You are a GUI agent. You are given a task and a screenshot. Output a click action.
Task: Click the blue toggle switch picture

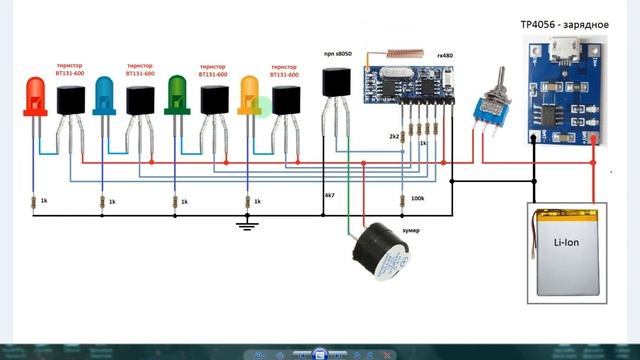492,102
